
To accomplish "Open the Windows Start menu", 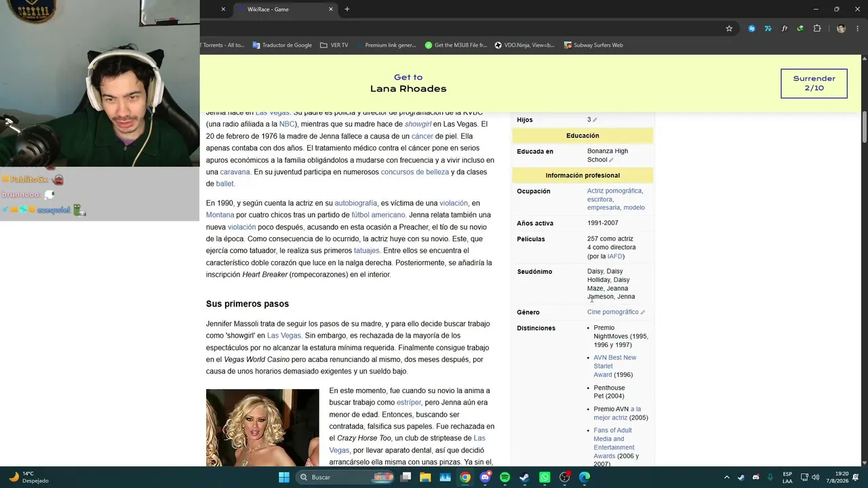I will pyautogui.click(x=284, y=477).
